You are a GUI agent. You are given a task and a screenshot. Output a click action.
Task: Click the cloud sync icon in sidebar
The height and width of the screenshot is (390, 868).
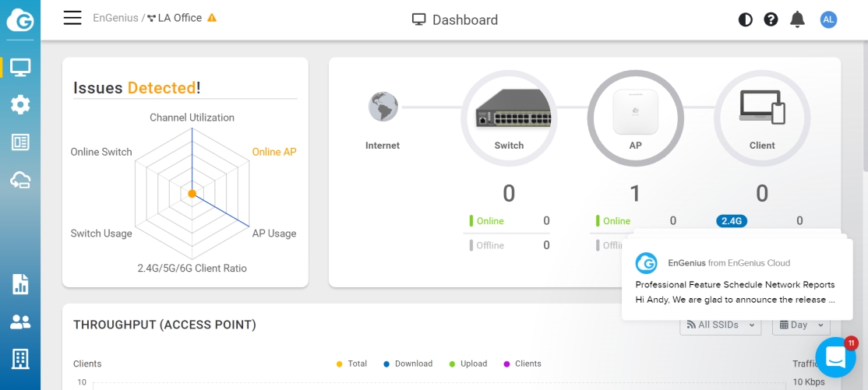tap(20, 180)
